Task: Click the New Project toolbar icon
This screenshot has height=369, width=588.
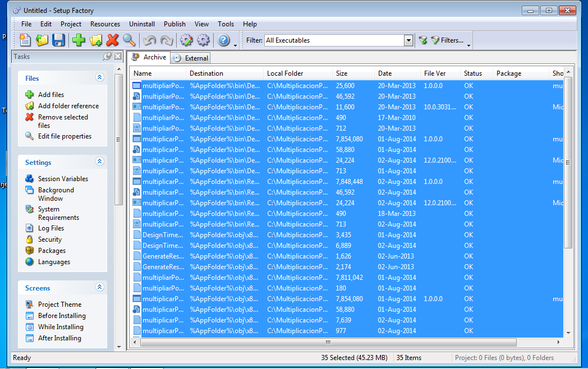Action: click(x=25, y=40)
